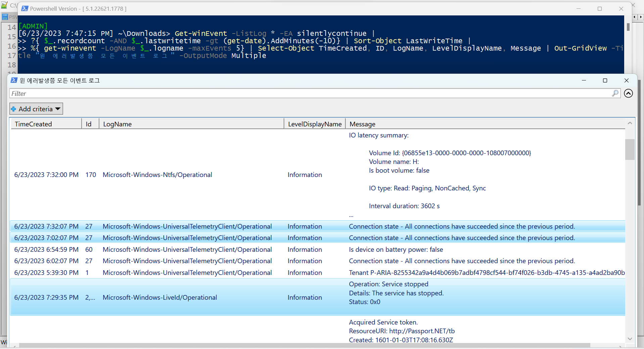The image size is (644, 349).
Task: Maximize the Out-GridView window
Action: point(605,80)
